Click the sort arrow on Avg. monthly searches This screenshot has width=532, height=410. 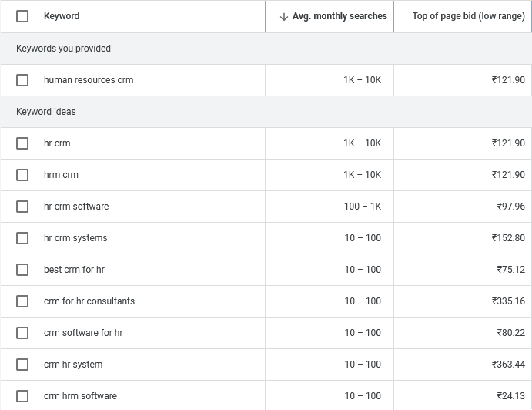(x=283, y=16)
